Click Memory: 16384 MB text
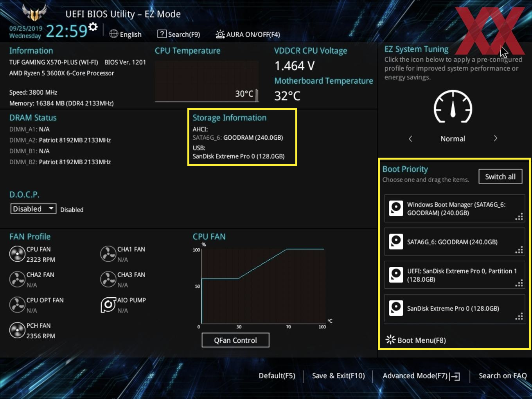This screenshot has width=532, height=399. tap(61, 103)
